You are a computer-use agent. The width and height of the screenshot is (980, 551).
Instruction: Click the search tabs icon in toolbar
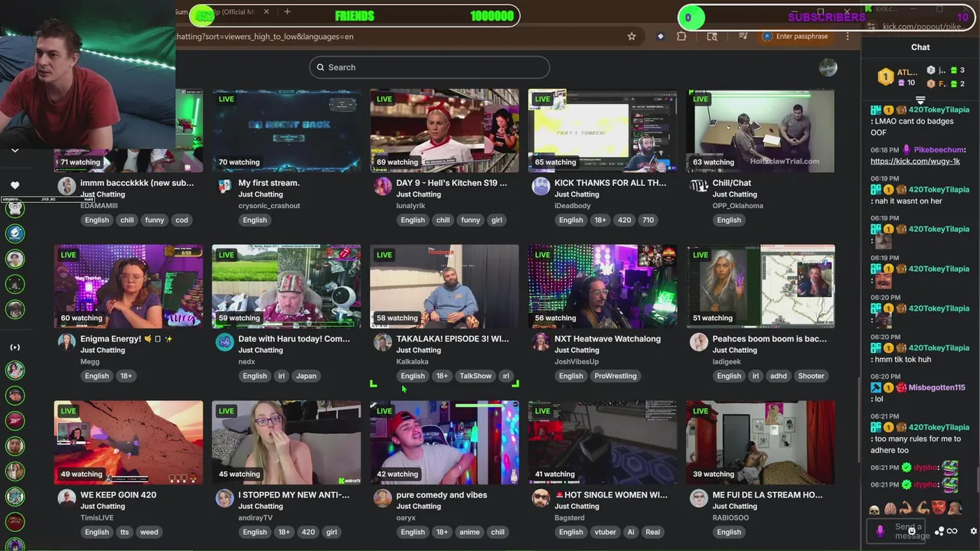click(712, 36)
